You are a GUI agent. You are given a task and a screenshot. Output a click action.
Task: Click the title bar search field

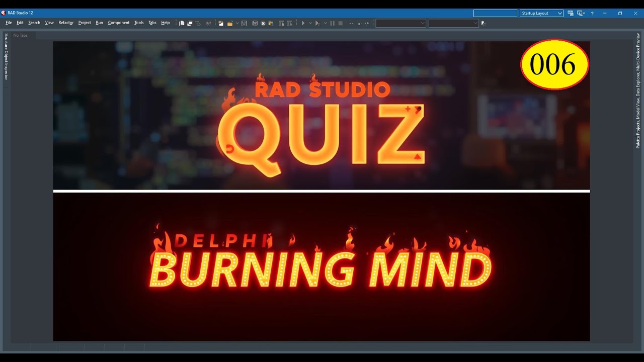(495, 13)
